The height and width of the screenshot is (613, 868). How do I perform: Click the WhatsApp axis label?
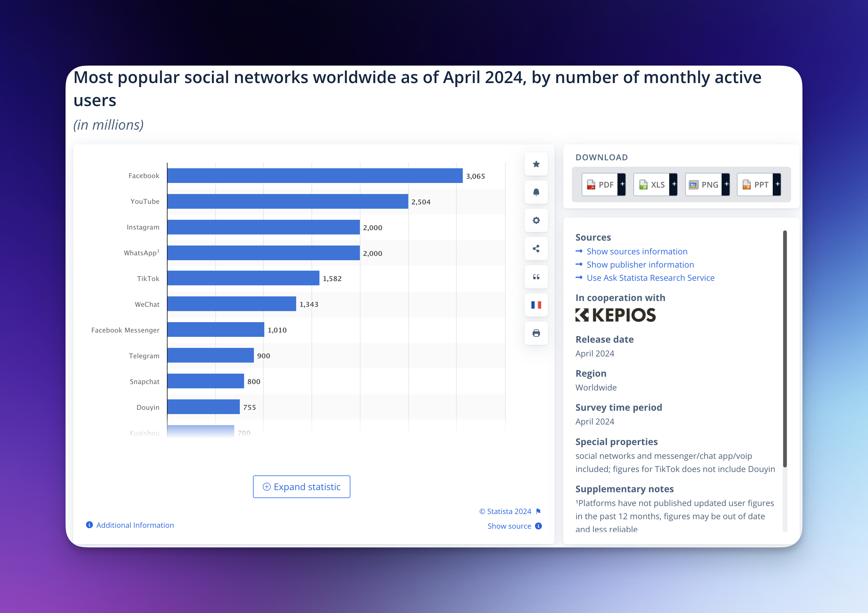tap(142, 253)
